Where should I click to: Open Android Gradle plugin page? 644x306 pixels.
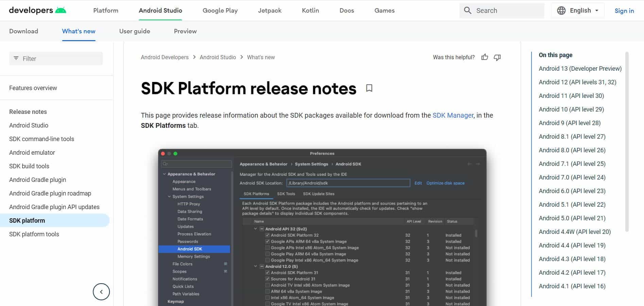pyautogui.click(x=38, y=180)
